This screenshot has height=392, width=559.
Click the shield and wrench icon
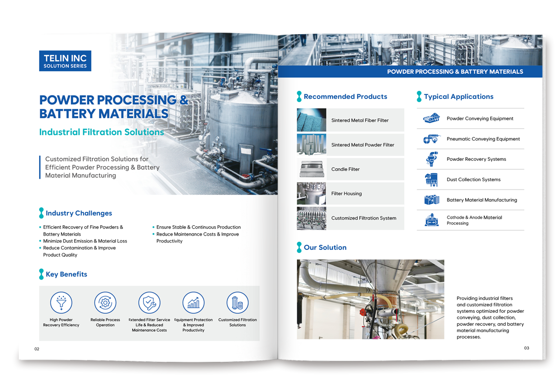pos(149,302)
